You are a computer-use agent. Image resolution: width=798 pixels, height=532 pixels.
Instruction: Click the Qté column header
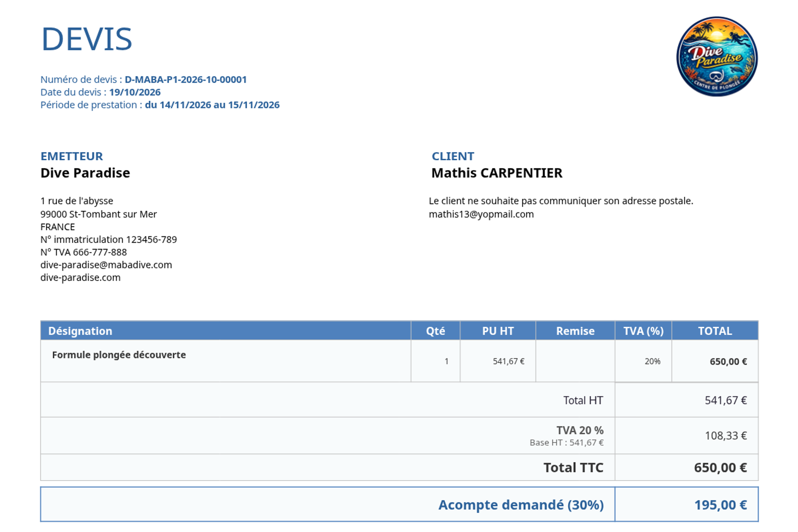435,331
